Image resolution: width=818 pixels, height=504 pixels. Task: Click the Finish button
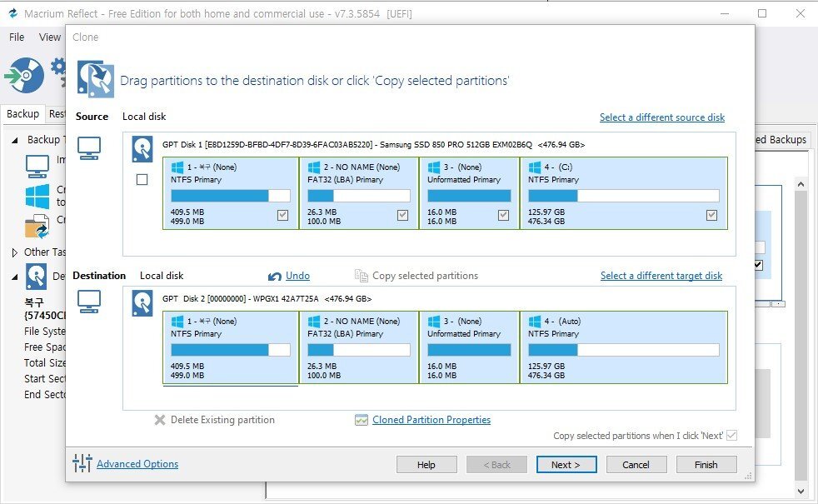[x=706, y=464]
